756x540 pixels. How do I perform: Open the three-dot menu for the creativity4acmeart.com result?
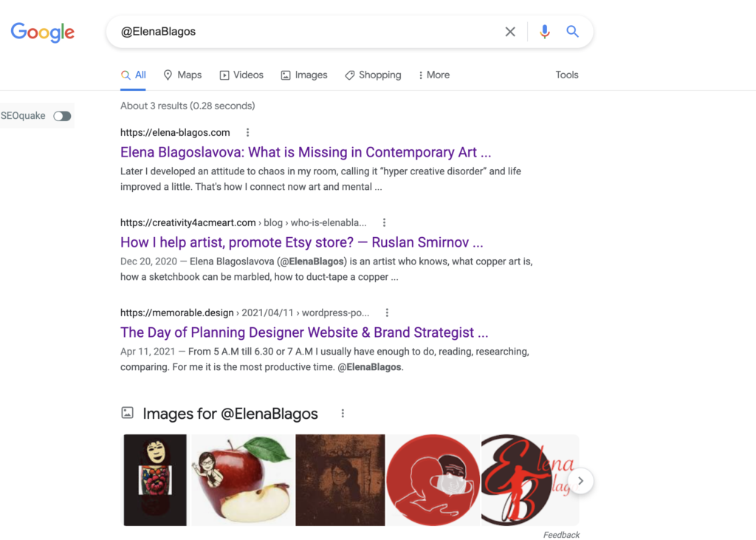coord(383,222)
